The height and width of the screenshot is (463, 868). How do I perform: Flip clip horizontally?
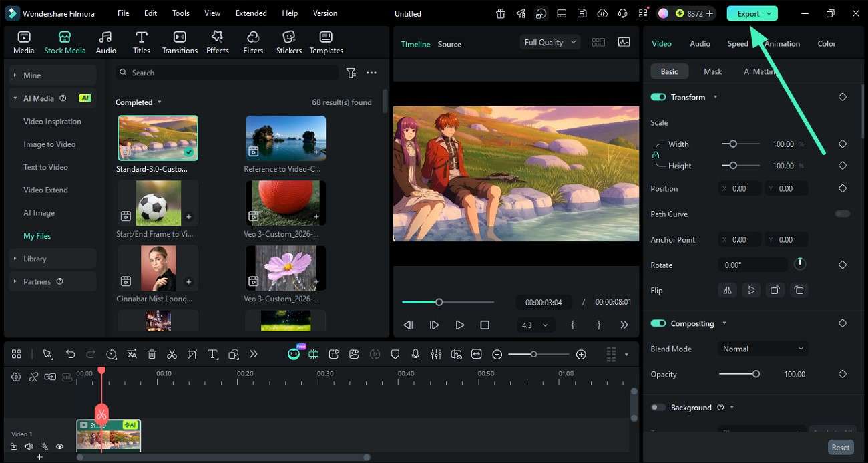[727, 290]
